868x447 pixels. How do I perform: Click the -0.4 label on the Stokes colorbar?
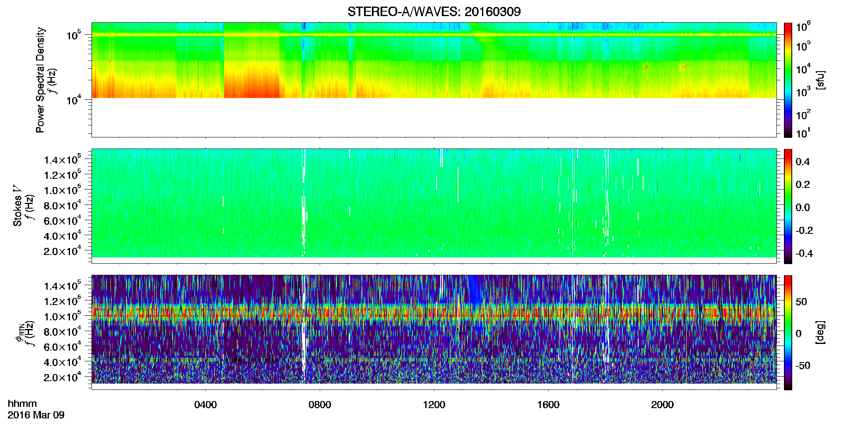coord(804,253)
